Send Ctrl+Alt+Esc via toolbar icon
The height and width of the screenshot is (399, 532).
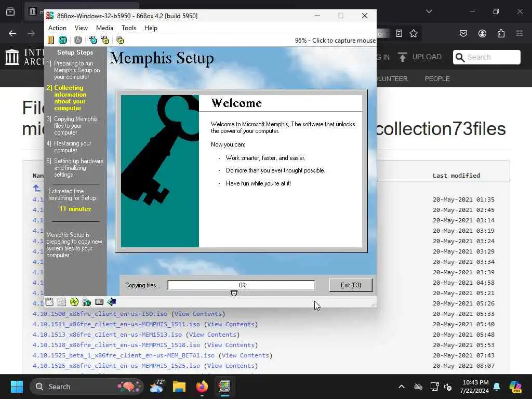[105, 40]
